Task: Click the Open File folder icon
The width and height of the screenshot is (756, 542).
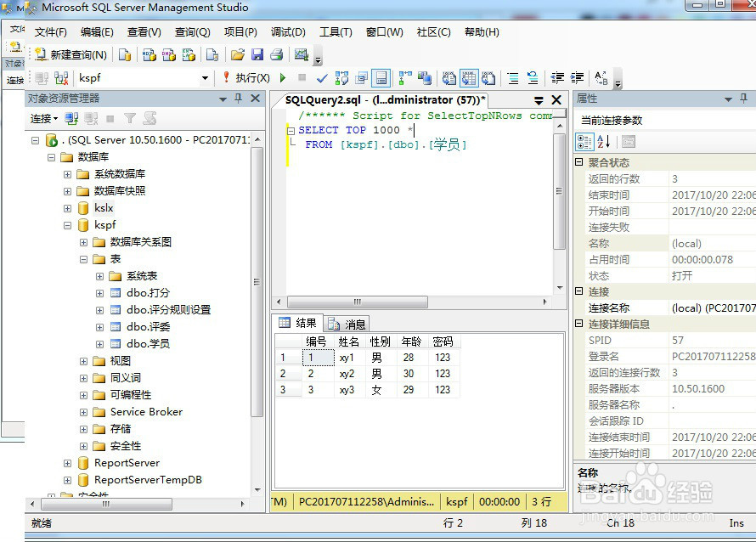Action: (238, 54)
